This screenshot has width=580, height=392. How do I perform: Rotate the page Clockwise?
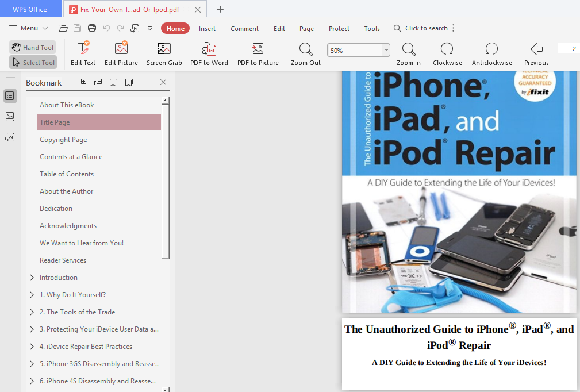pyautogui.click(x=447, y=53)
